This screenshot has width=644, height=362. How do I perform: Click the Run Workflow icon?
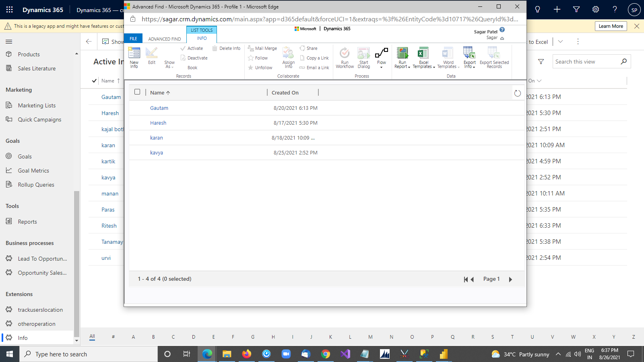pyautogui.click(x=345, y=58)
